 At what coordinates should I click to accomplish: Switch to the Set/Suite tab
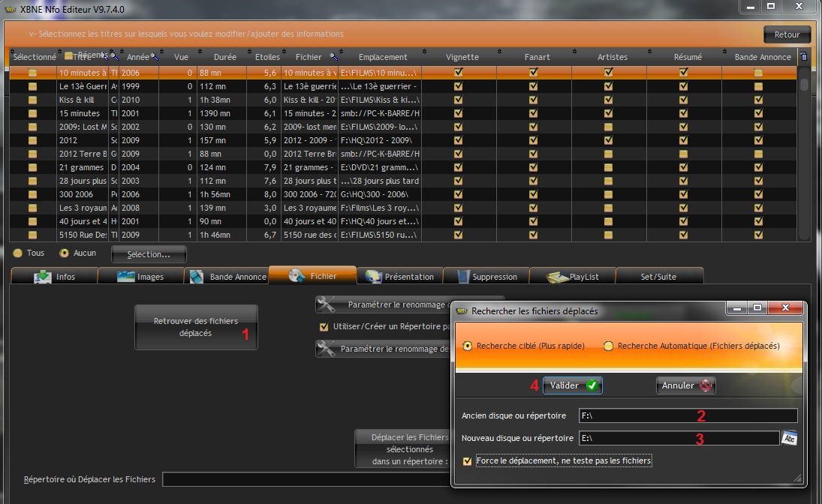(658, 277)
